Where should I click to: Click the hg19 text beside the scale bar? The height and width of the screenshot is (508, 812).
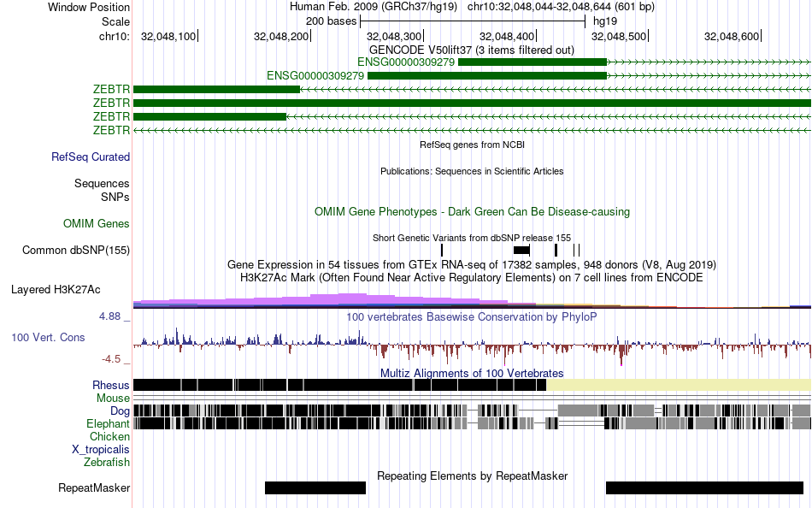[605, 21]
